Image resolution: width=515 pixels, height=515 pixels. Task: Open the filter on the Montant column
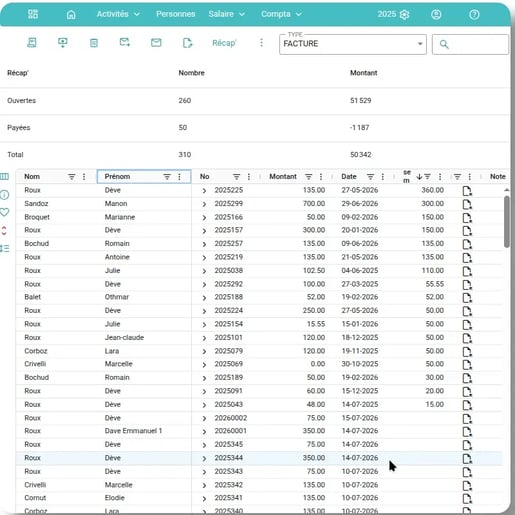tap(309, 177)
